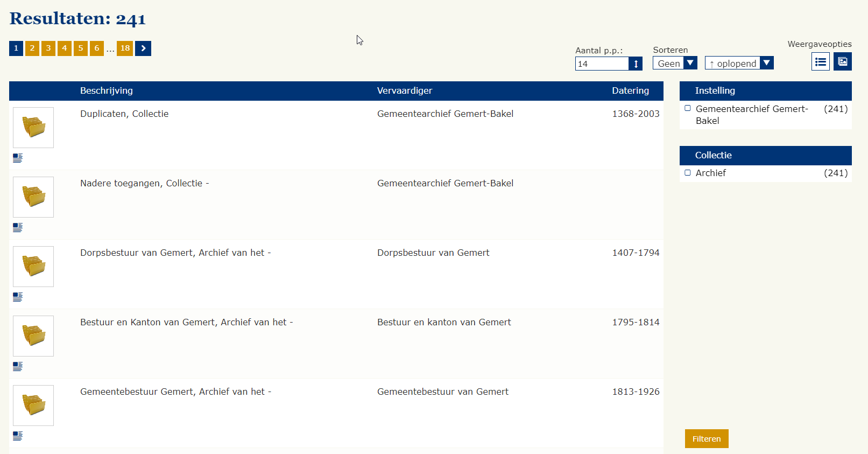The height and width of the screenshot is (454, 868).
Task: Go to next results page arrow
Action: [143, 48]
